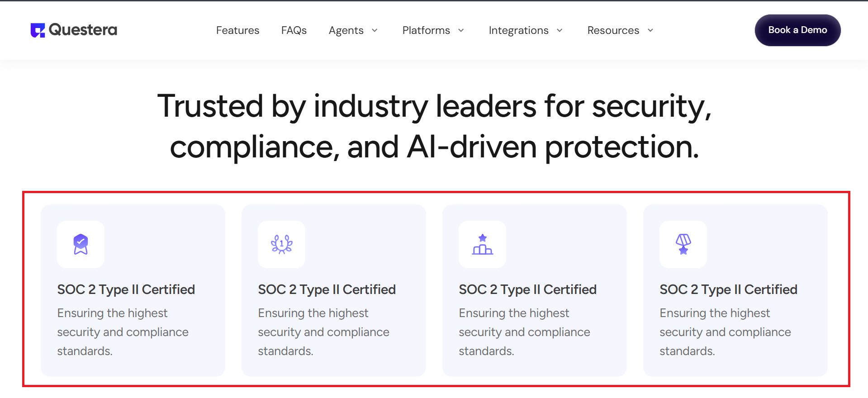This screenshot has width=868, height=398.
Task: Click the Questera logo icon
Action: 38,30
